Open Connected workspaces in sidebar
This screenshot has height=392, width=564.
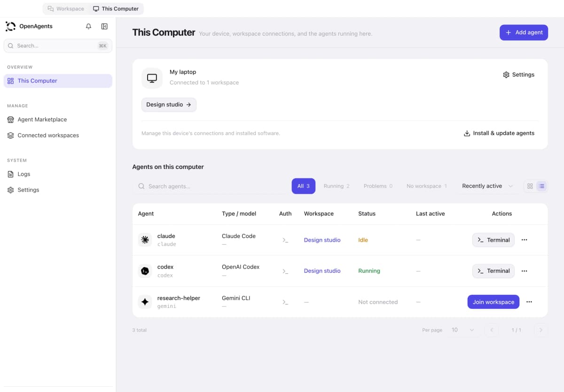tap(58, 135)
